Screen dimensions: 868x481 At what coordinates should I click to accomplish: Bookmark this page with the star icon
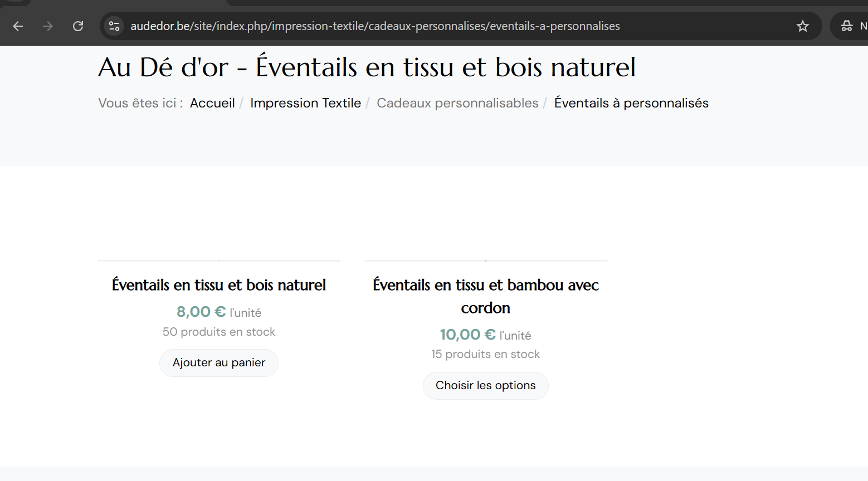802,26
